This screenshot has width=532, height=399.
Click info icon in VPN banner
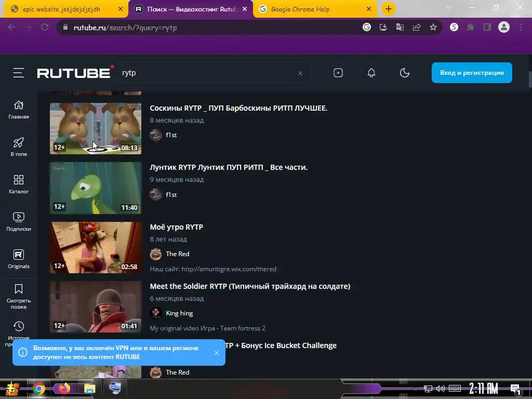[23, 353]
